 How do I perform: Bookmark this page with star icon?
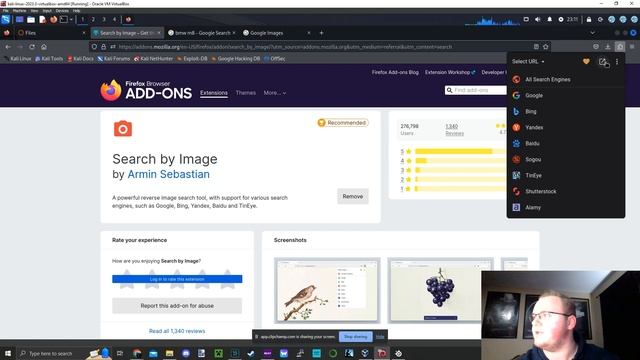[546, 47]
